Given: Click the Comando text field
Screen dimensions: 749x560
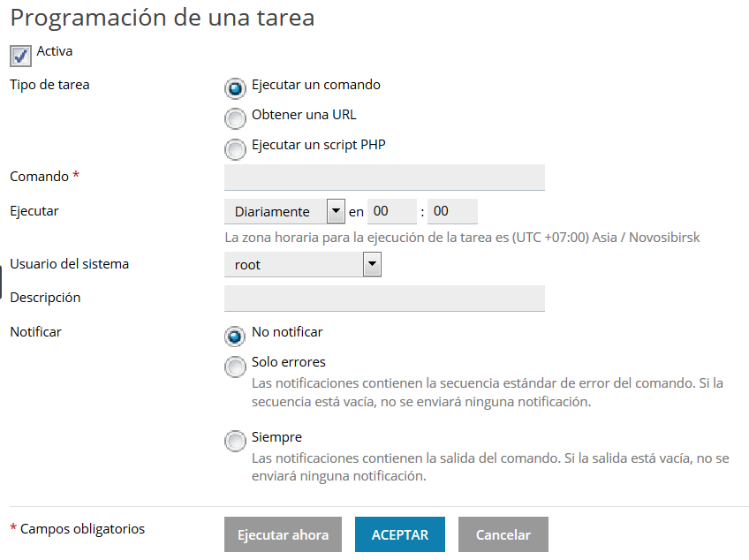Looking at the screenshot, I should [x=384, y=178].
